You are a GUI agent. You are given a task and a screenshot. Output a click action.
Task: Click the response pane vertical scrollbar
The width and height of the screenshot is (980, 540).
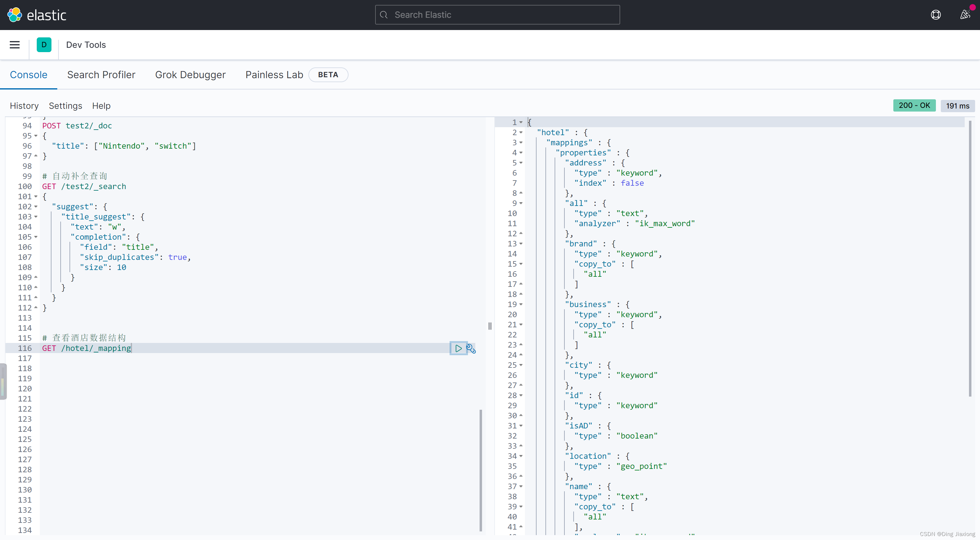970,259
